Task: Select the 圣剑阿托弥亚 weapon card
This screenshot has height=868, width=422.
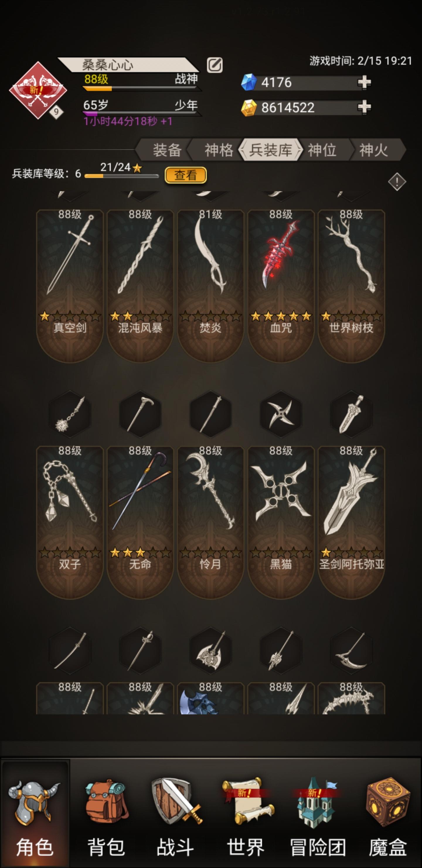Action: [351, 522]
